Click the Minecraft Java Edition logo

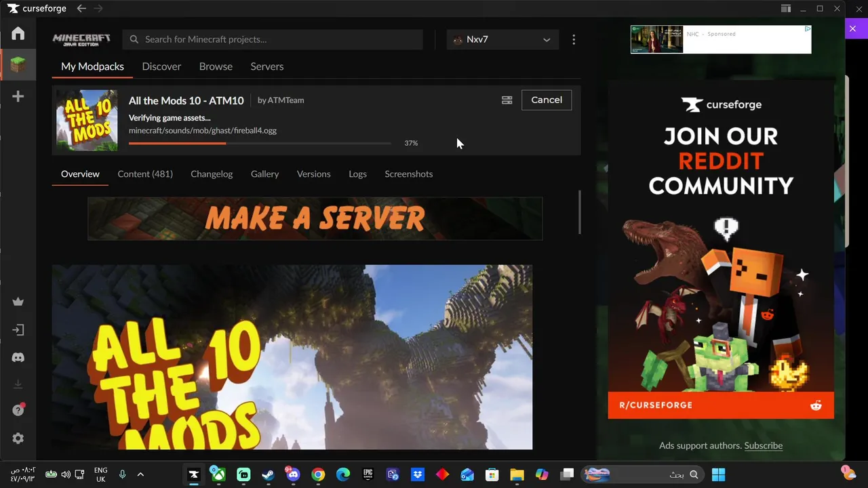pos(81,39)
